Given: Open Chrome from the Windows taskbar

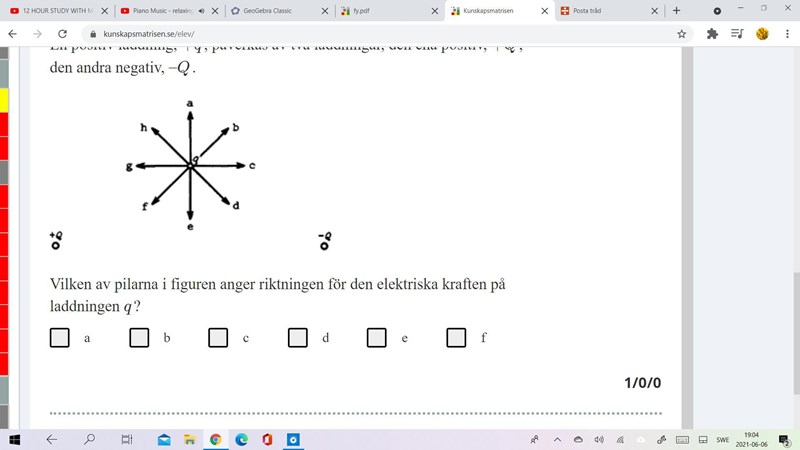Looking at the screenshot, I should coord(215,439).
